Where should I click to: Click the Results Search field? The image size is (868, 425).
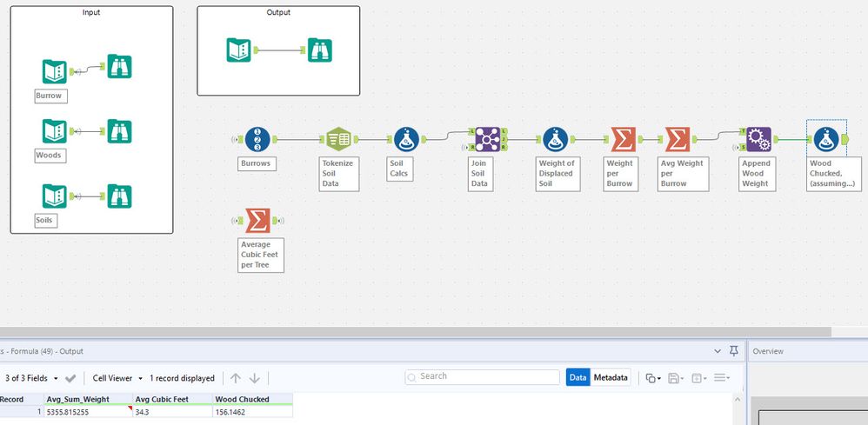(482, 377)
